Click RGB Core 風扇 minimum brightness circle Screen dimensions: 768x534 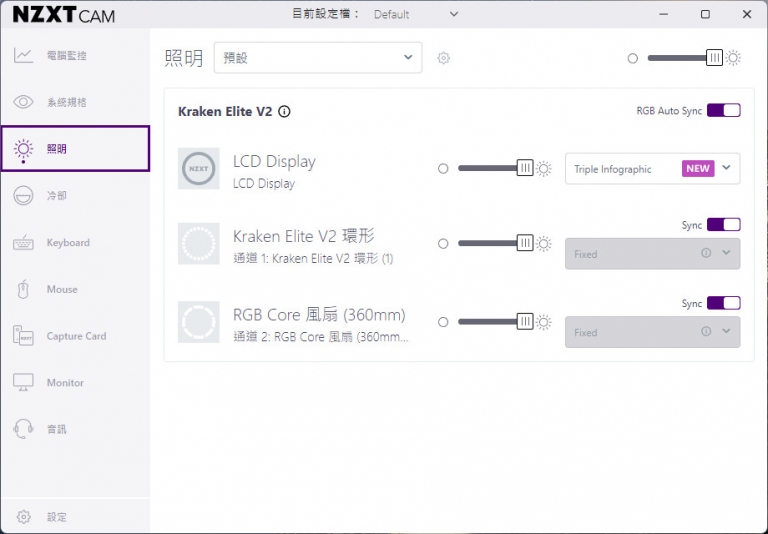click(x=443, y=322)
